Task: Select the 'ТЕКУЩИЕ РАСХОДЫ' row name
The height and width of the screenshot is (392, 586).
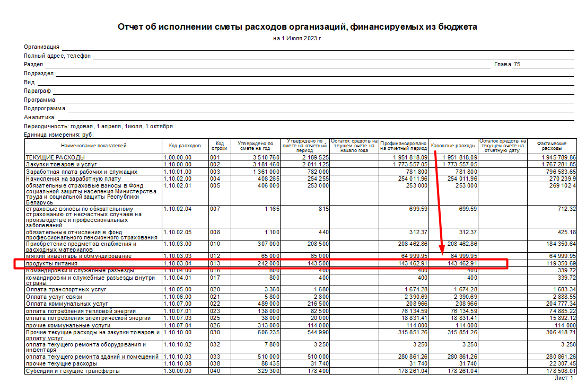Action: tap(55, 158)
